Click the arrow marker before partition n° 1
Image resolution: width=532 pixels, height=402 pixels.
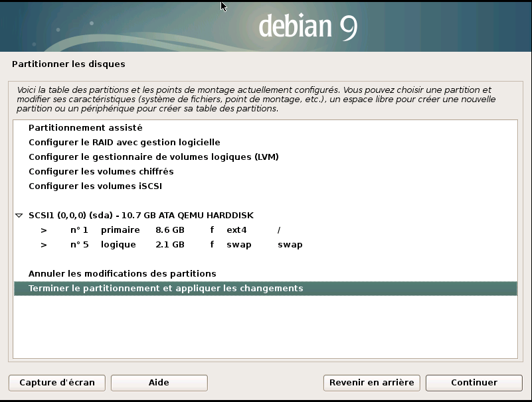coord(44,230)
